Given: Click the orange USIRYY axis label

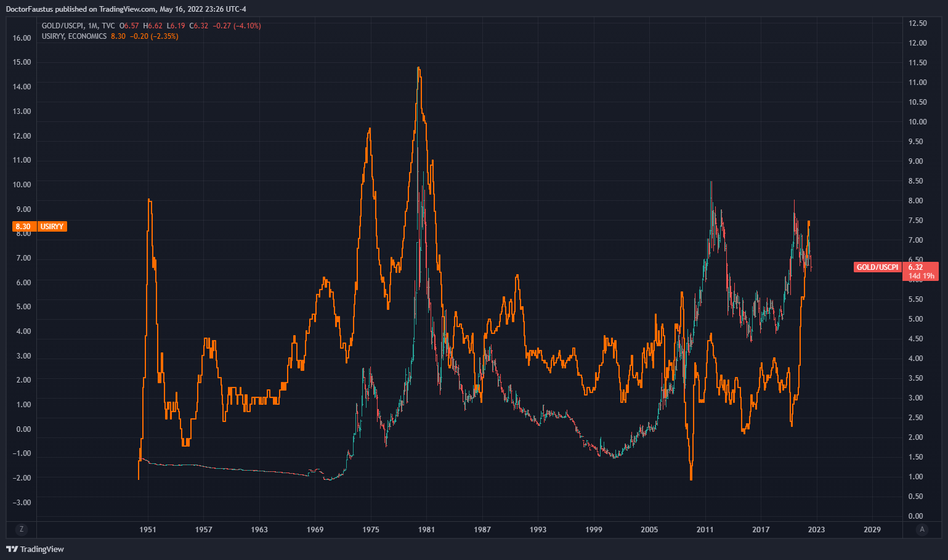Looking at the screenshot, I should pos(52,227).
